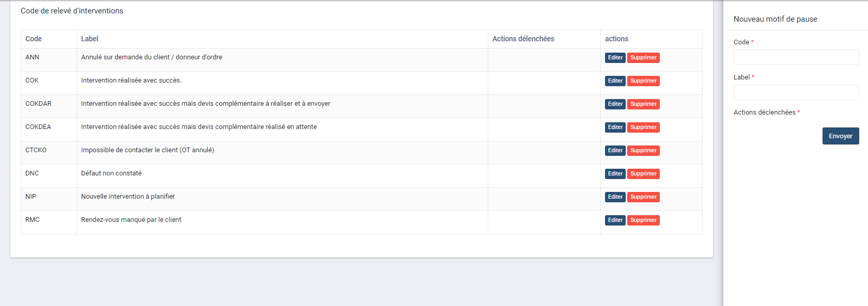Open editor for RMC code
Viewport: 868px width, 306px height.
pos(615,220)
